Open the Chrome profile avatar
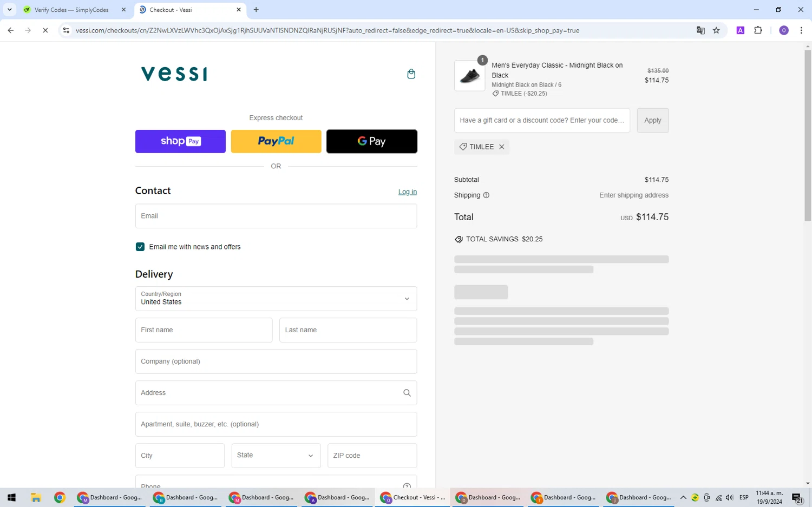 [x=783, y=30]
